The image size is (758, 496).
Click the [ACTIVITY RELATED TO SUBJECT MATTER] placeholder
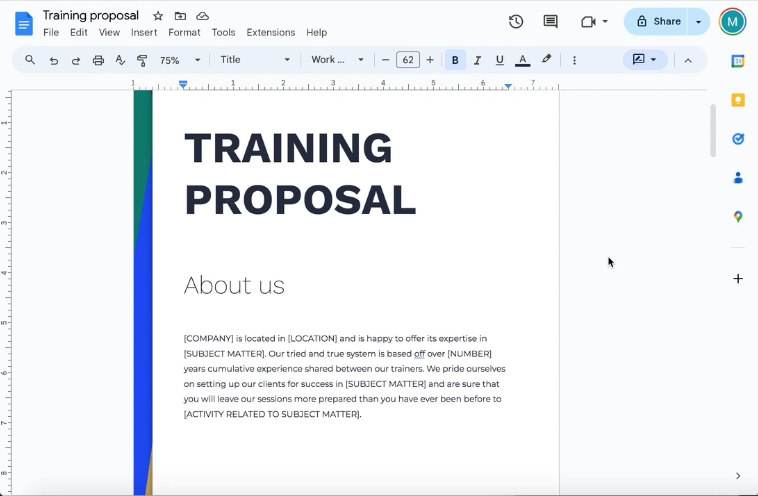(x=272, y=414)
